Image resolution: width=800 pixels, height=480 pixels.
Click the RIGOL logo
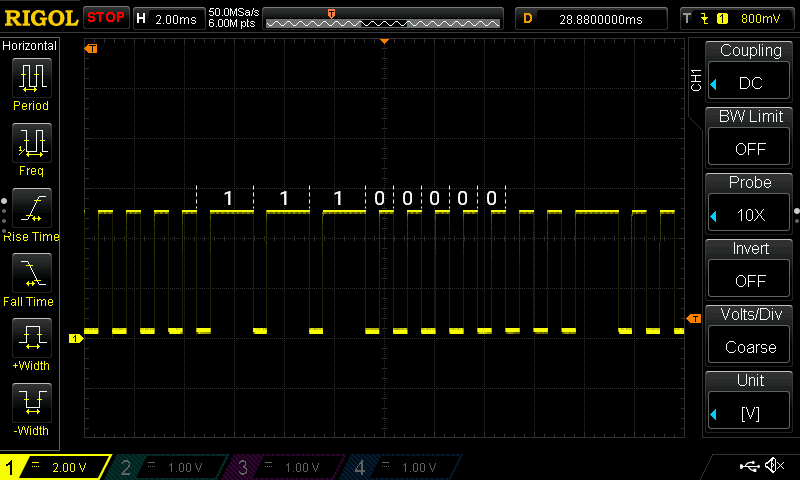(x=41, y=18)
